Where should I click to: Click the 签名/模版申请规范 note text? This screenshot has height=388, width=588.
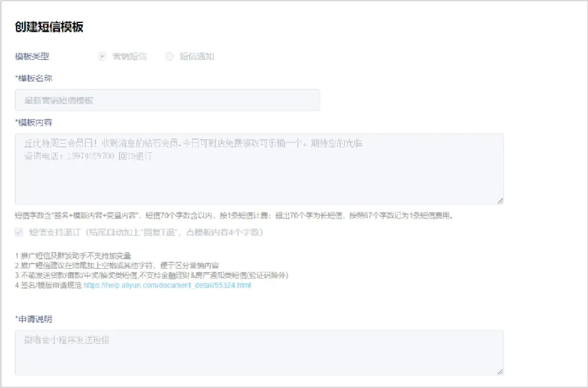49,285
